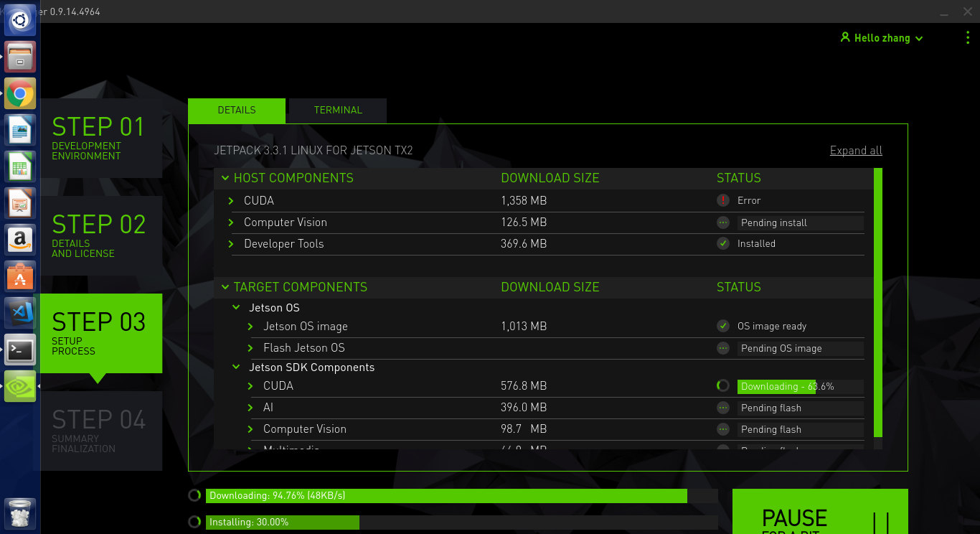
Task: Open the three-dot options menu at top right
Action: pyautogui.click(x=968, y=38)
